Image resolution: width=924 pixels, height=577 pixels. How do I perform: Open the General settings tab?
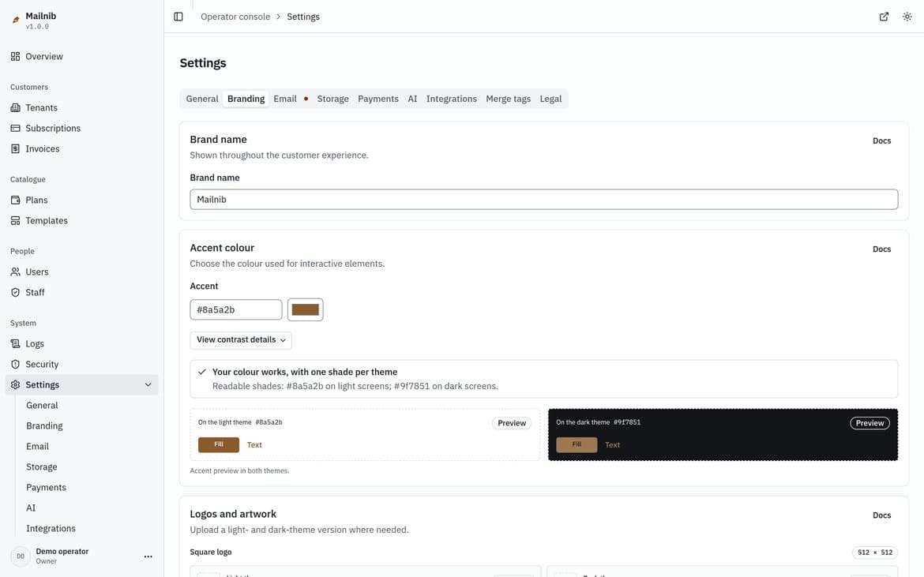[x=202, y=99]
